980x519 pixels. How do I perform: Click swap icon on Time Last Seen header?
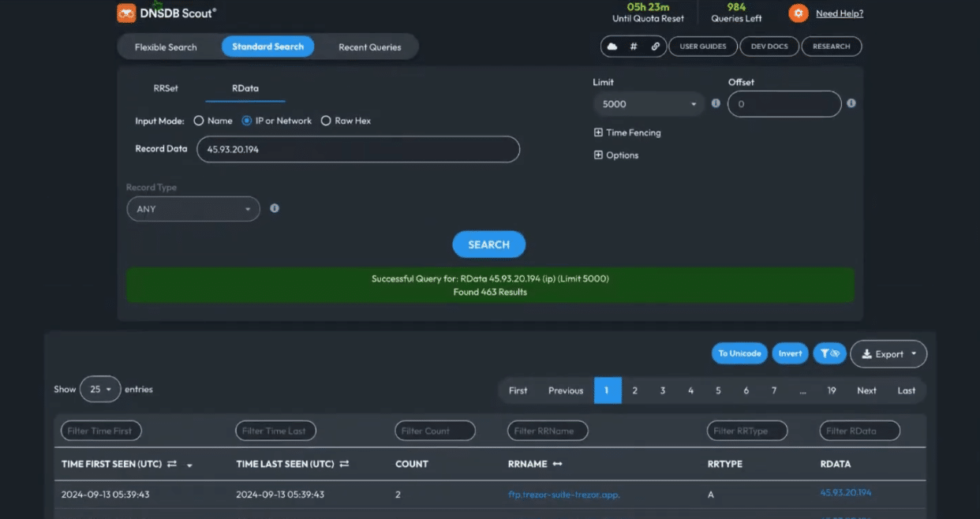pyautogui.click(x=344, y=464)
